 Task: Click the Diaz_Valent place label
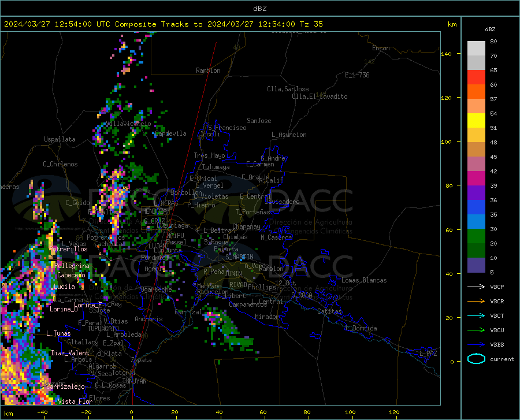(70, 353)
